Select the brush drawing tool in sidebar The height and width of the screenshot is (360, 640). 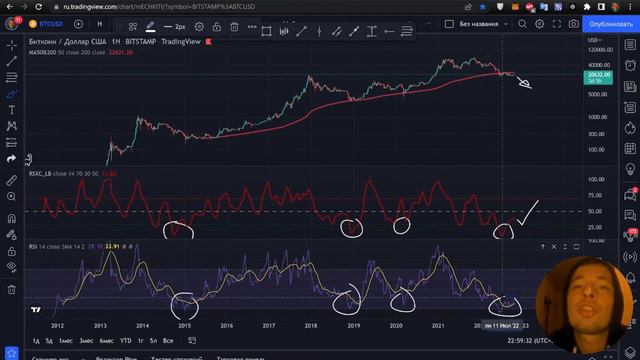tap(11, 94)
